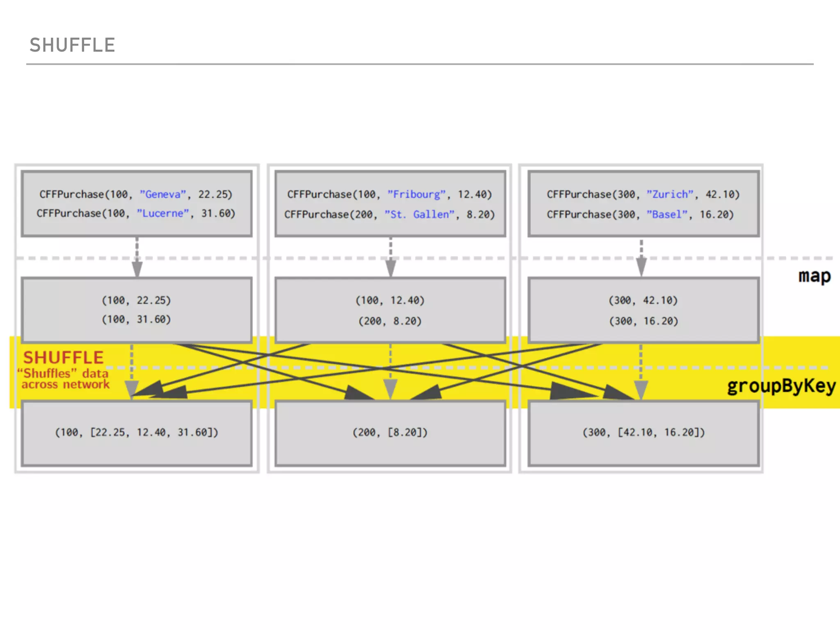Click the Geneva purchase record text
This screenshot has width=840, height=630.
tap(136, 194)
